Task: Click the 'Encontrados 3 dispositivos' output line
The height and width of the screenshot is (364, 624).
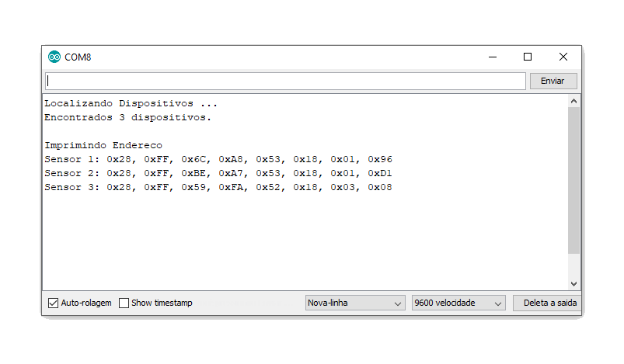Action: 128,117
